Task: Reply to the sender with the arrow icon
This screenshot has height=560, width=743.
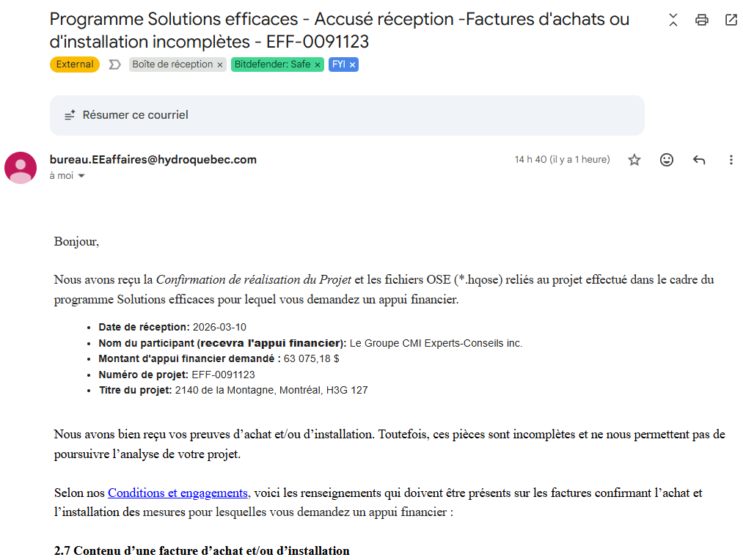Action: [699, 160]
